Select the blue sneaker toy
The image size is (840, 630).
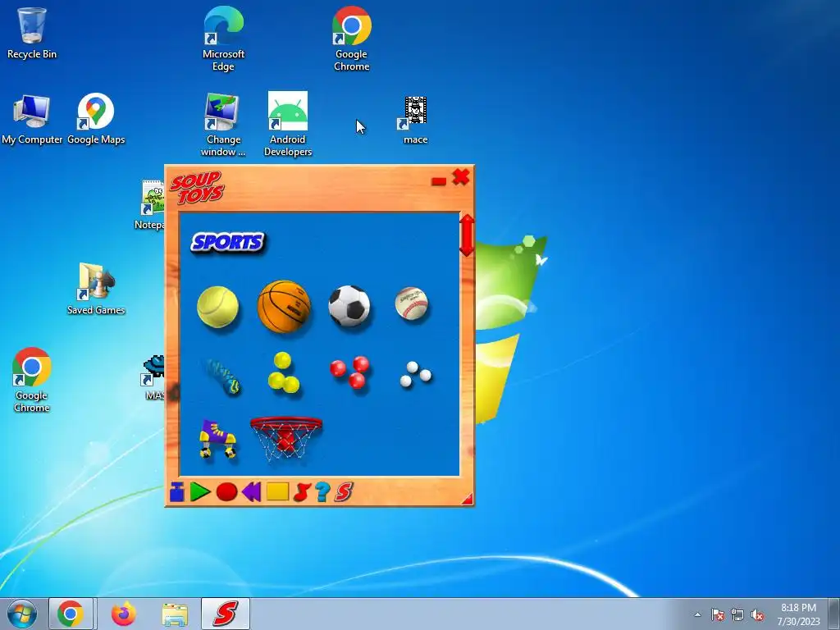click(x=222, y=376)
